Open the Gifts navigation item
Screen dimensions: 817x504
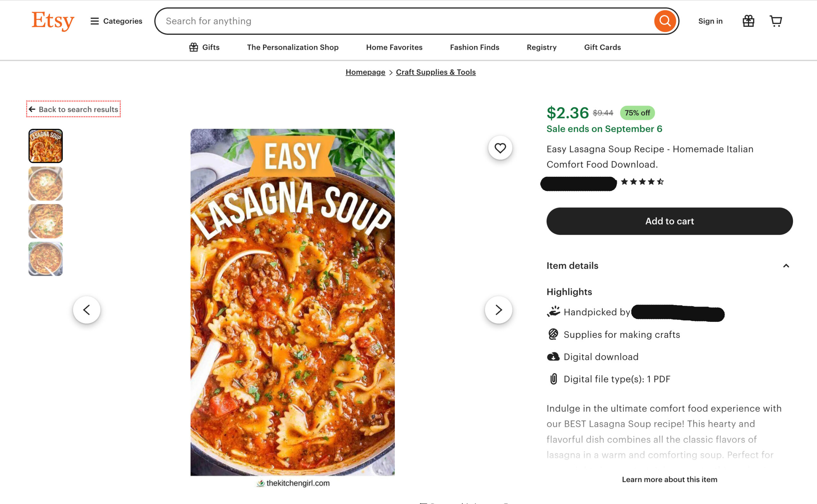coord(204,47)
